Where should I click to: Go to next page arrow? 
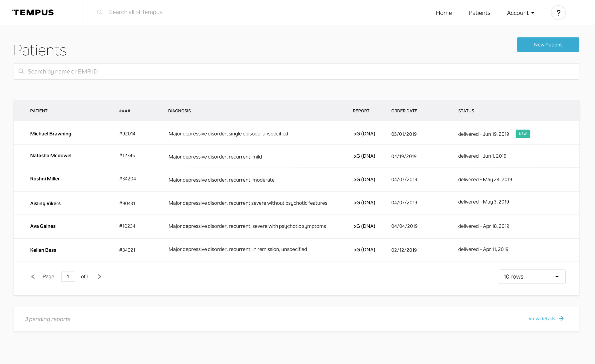pyautogui.click(x=99, y=277)
